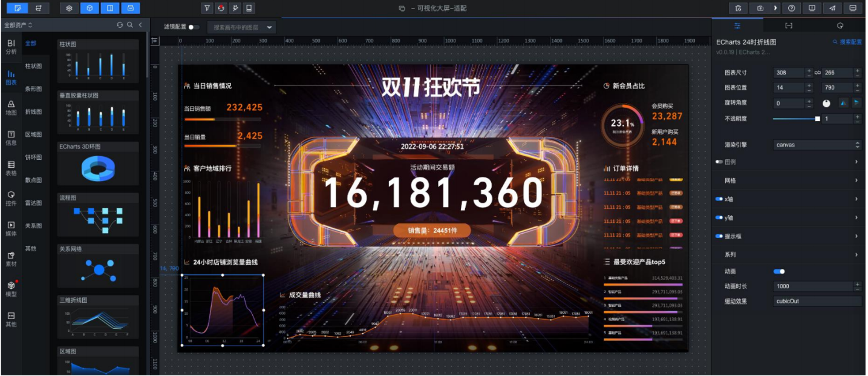Open the canvas layer search dropdown
868x376 pixels.
click(x=241, y=27)
